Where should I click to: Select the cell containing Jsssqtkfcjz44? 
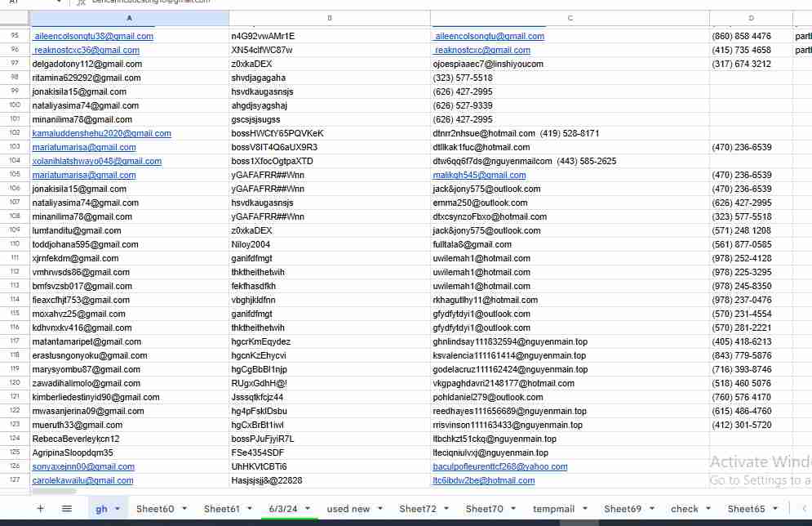tap(330, 398)
